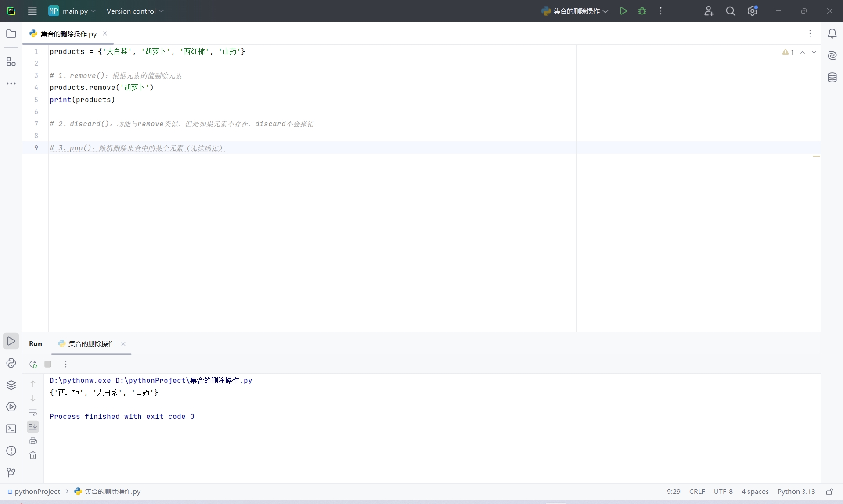
Task: Select the 集合的删除操作 tab in Run panel
Action: (91, 343)
